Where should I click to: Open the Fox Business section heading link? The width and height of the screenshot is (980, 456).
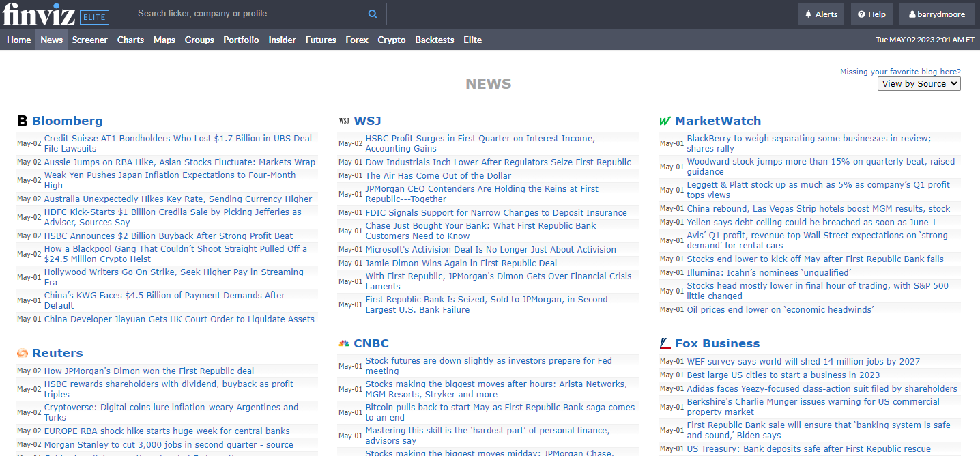[717, 343]
